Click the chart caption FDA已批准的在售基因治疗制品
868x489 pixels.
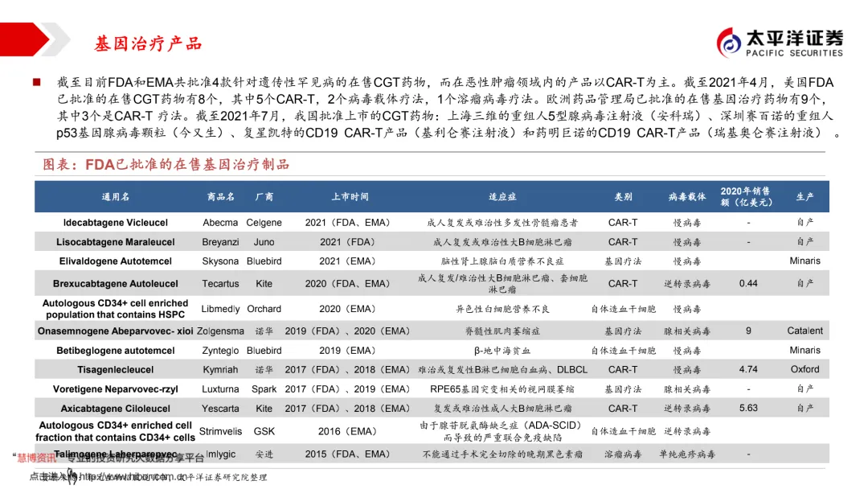coord(166,165)
